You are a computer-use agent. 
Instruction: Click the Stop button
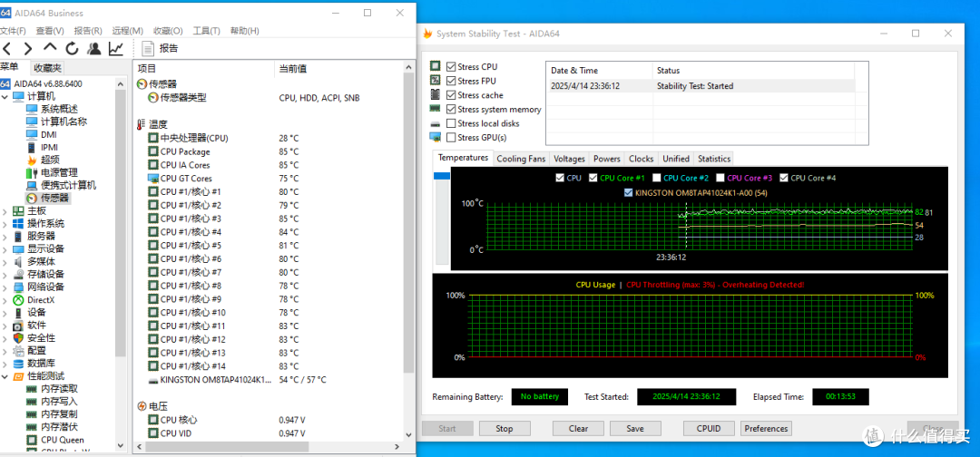pos(505,429)
